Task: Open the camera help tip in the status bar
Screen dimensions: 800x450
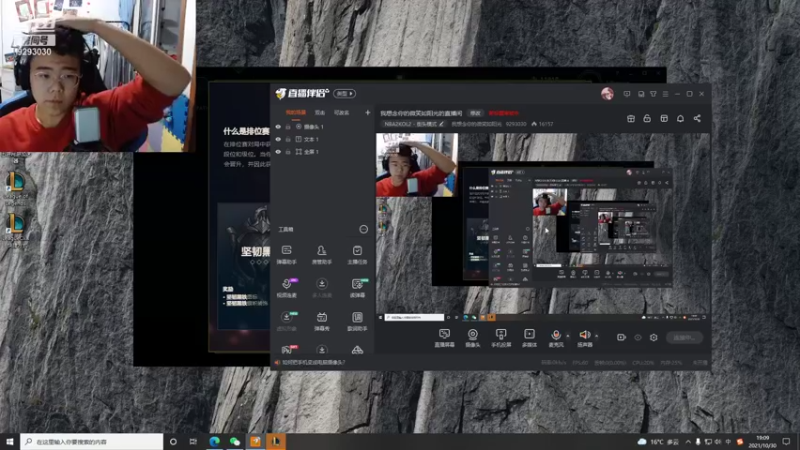Action: coord(310,362)
